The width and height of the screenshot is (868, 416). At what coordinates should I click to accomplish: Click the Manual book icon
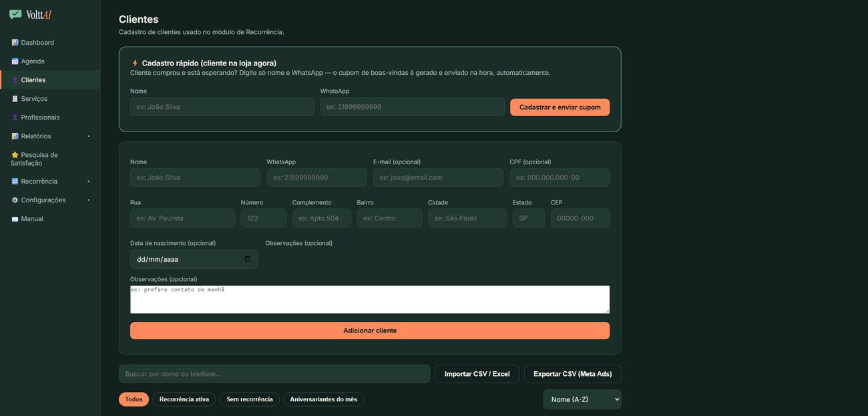point(15,219)
